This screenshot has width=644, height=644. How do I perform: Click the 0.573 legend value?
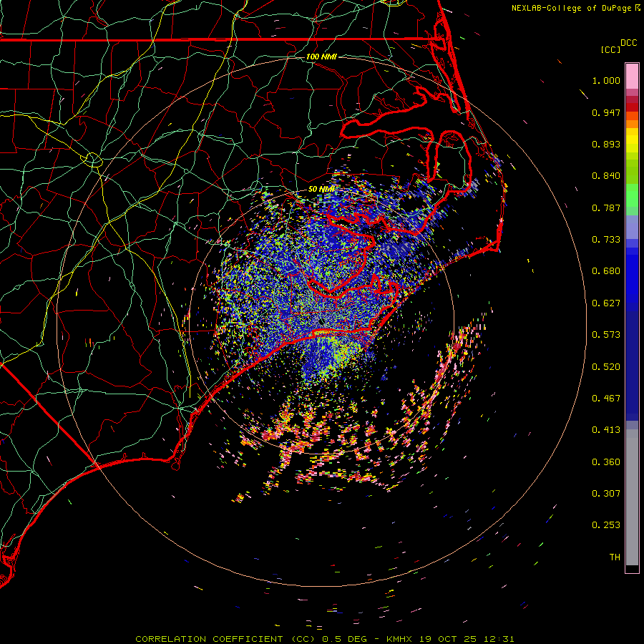point(606,335)
